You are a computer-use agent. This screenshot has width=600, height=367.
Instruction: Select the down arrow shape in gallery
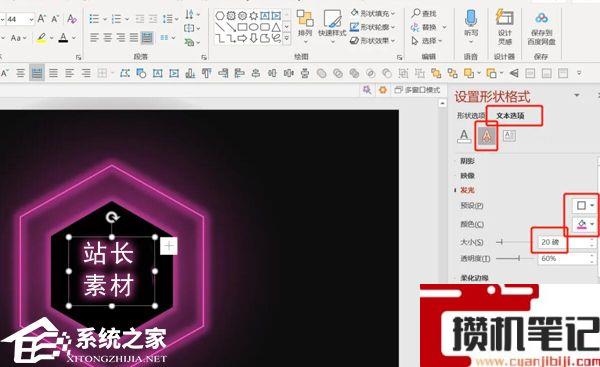(x=253, y=38)
